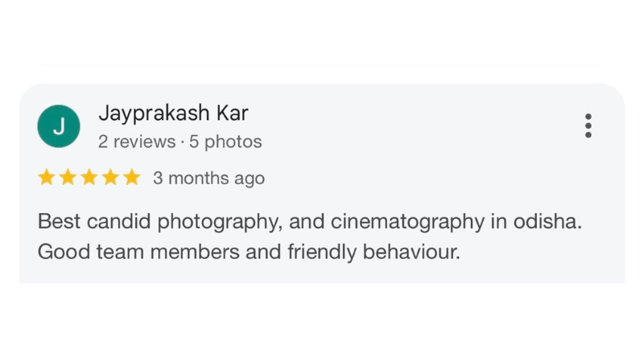
Task: Click the second yellow rating star
Action: pyautogui.click(x=68, y=178)
